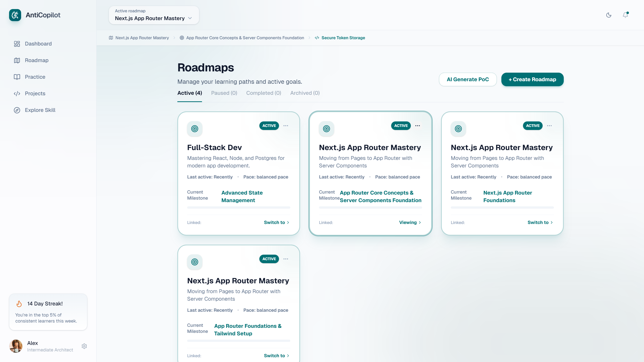Click the Full-Stack Dev card title
The image size is (644, 362).
214,148
